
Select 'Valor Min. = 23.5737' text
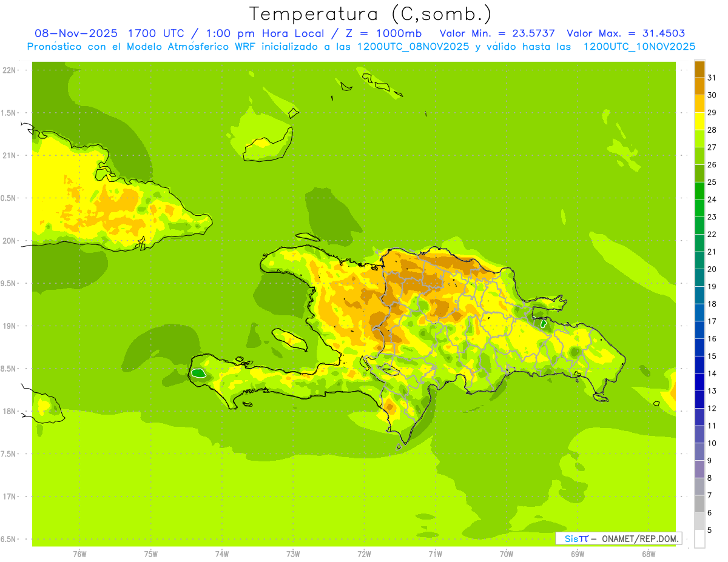[497, 33]
